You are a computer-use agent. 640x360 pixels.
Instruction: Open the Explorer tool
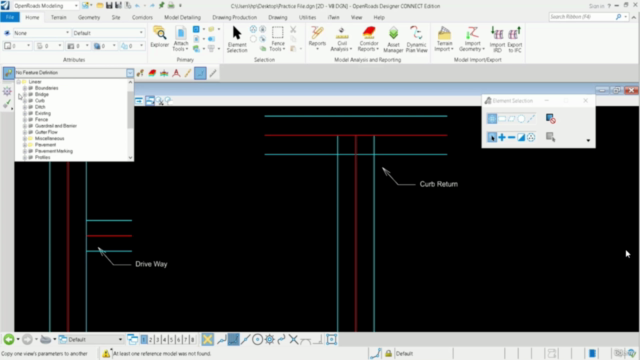pyautogui.click(x=160, y=38)
